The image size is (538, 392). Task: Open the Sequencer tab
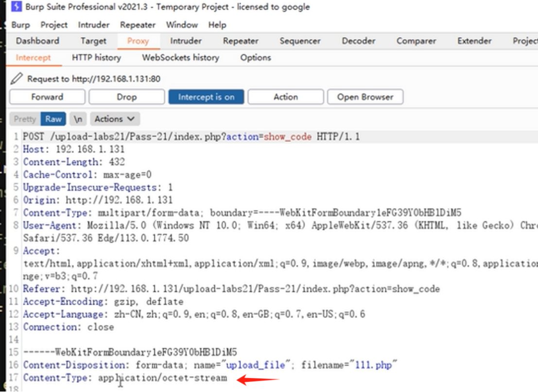[300, 41]
